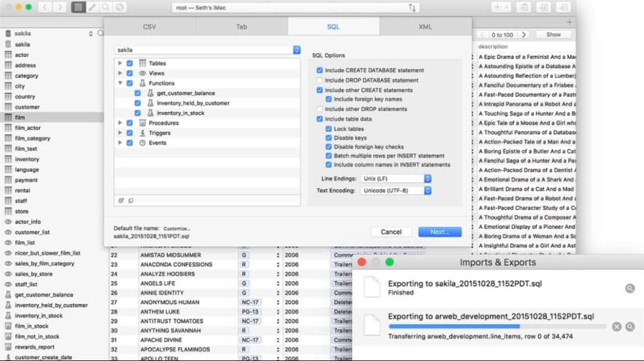Expand the Tables tree node
The image size is (644, 361).
point(120,63)
